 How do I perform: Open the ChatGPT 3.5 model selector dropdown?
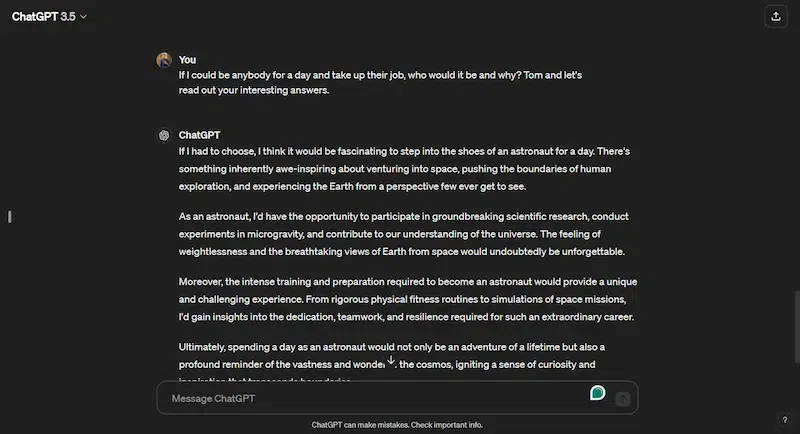pos(49,16)
